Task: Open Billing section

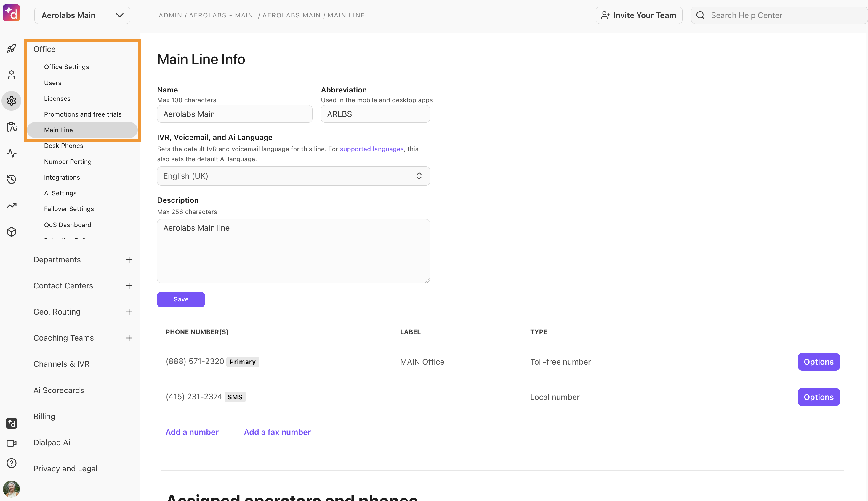Action: tap(44, 416)
